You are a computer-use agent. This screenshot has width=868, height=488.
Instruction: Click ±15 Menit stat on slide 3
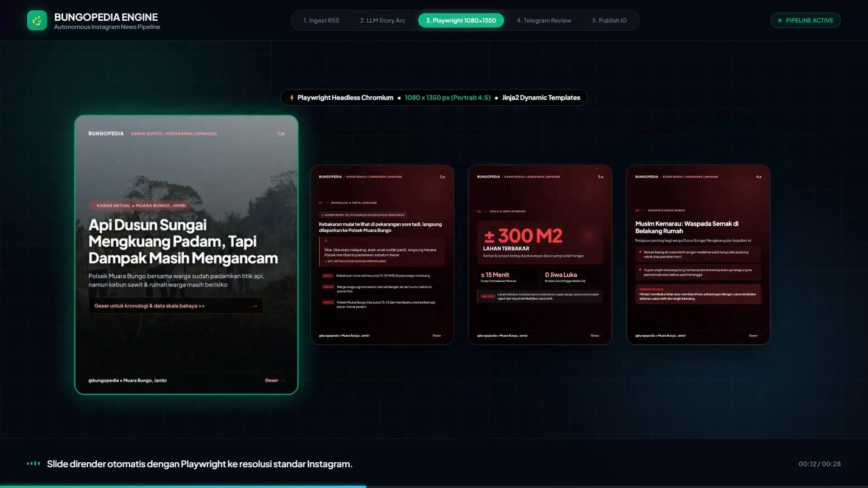pos(495,275)
